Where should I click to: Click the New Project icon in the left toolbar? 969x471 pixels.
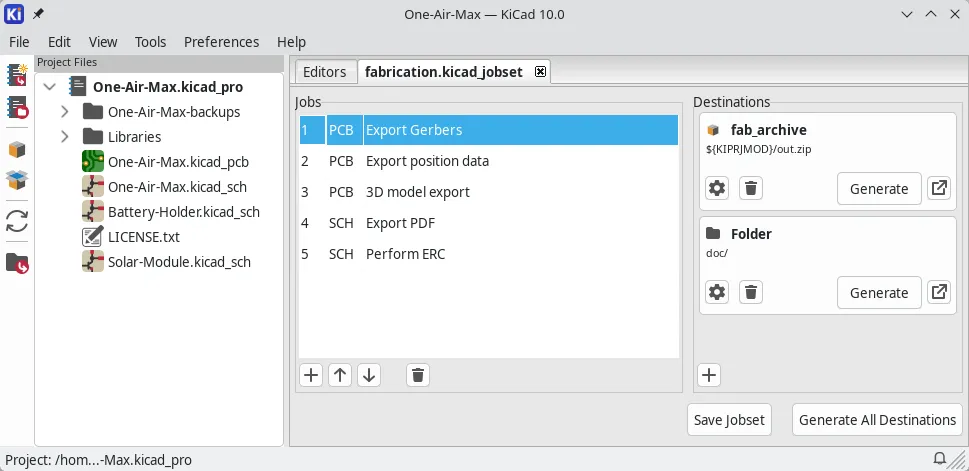pos(17,75)
